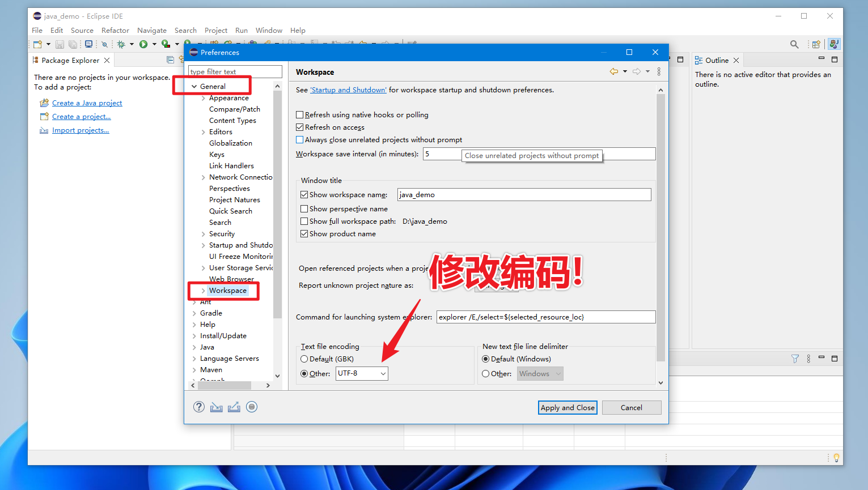Click the Skip All Breakpoints icon
This screenshot has width=868, height=490.
point(104,44)
